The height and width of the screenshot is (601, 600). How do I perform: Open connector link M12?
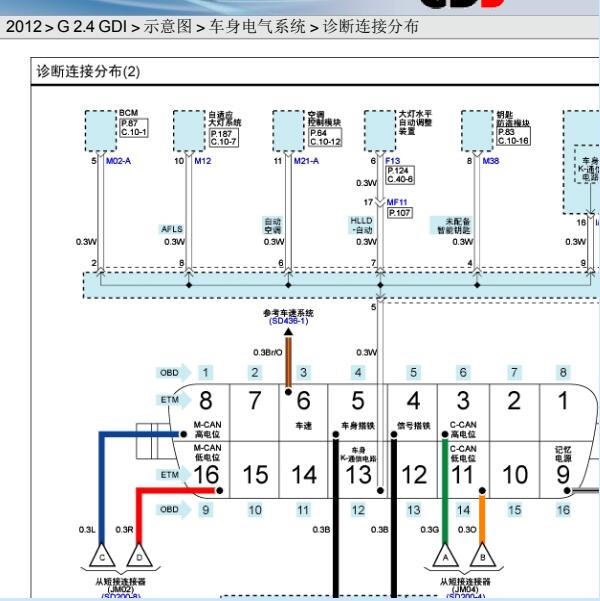coord(203,161)
